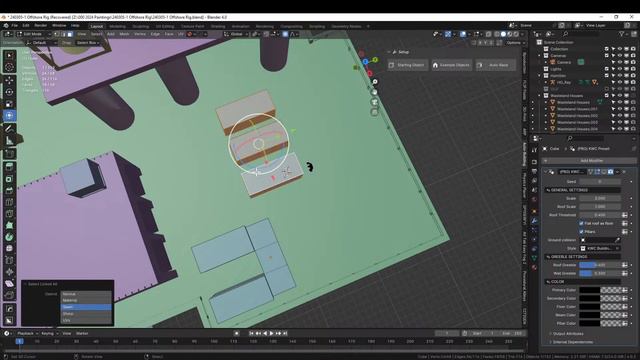Switch to face select mode

point(70,34)
